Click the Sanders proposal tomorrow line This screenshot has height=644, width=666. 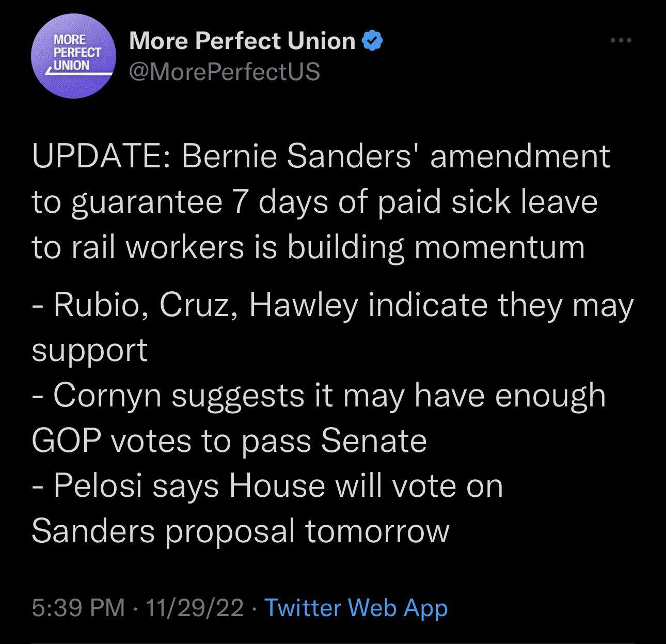[241, 531]
